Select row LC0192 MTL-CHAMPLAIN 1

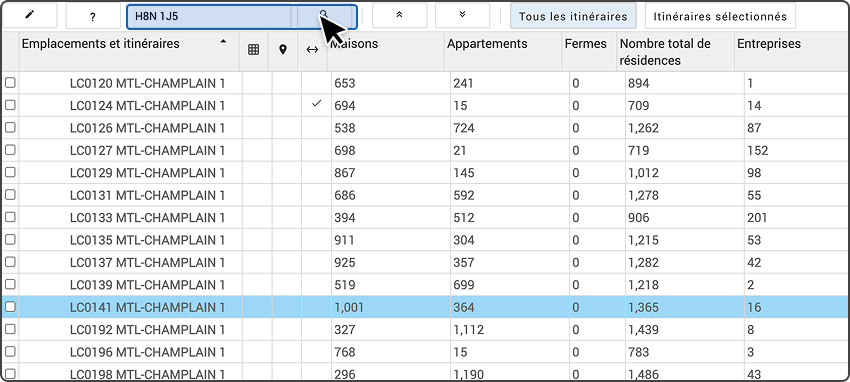coord(425,329)
